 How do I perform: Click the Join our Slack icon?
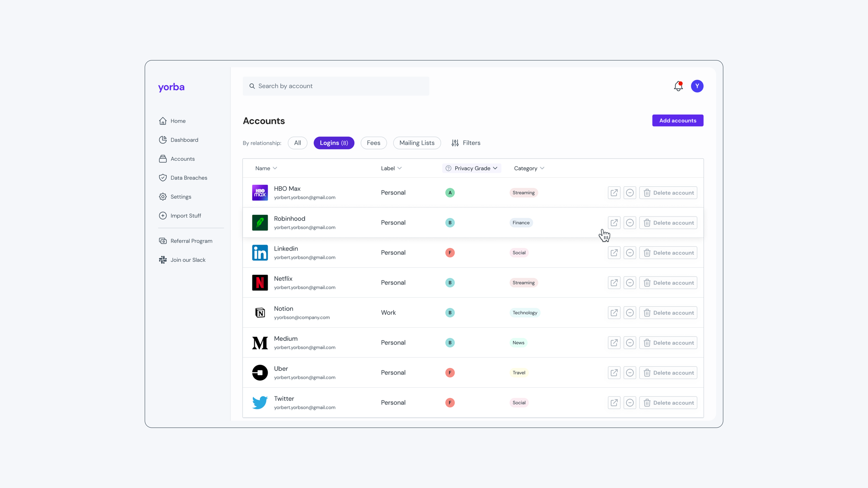(x=163, y=260)
